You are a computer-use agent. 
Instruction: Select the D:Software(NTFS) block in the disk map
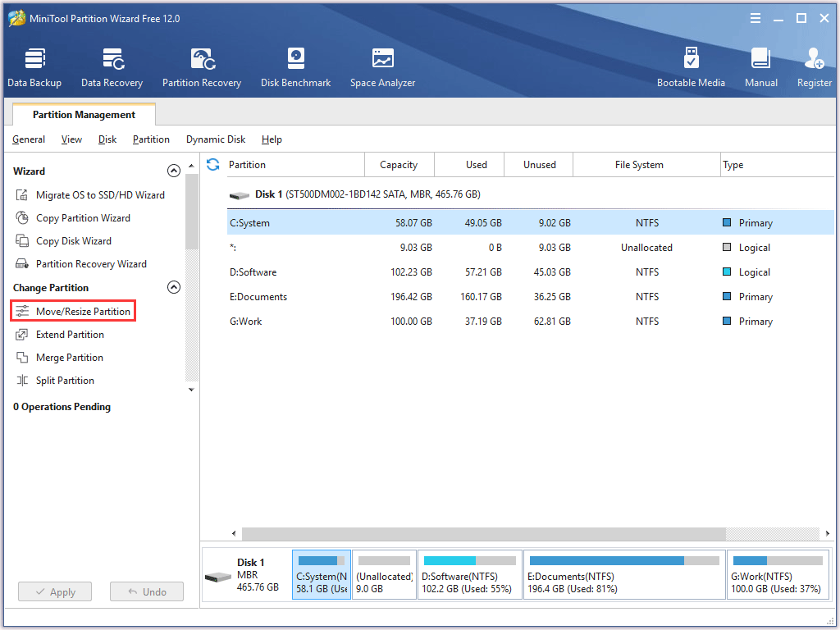(470, 574)
